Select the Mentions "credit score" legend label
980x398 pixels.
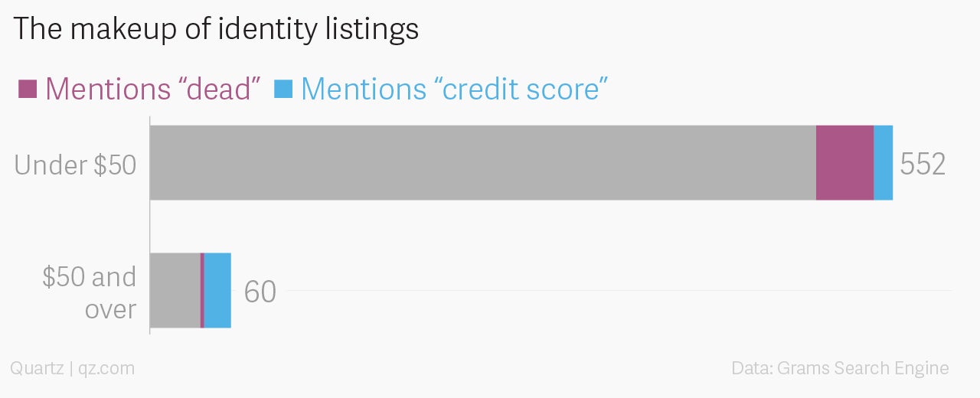[454, 89]
